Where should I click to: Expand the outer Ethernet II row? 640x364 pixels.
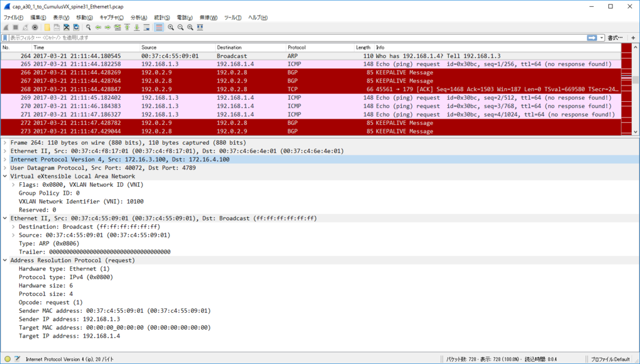(5, 151)
